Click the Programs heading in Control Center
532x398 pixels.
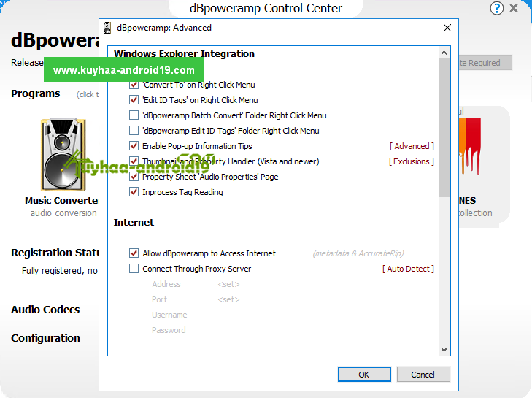[35, 93]
